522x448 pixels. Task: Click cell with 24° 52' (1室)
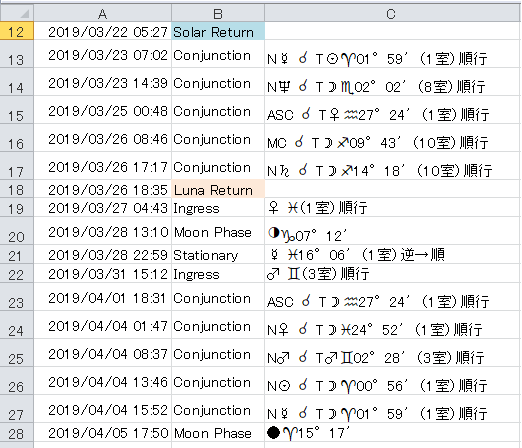pyautogui.click(x=393, y=325)
